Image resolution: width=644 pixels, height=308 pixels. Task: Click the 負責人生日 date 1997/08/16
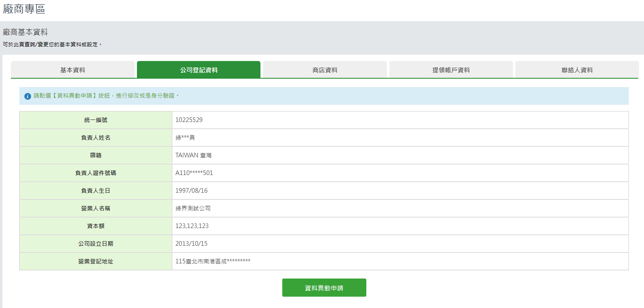[191, 191]
